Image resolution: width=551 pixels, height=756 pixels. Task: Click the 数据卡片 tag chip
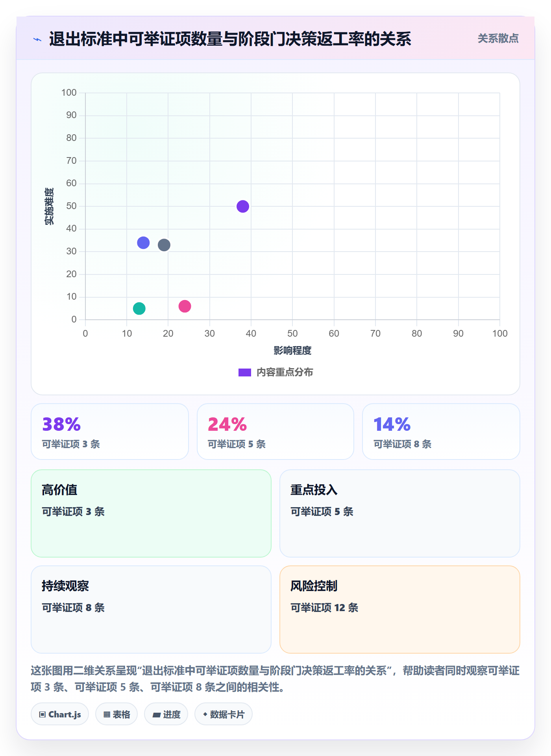tap(224, 714)
